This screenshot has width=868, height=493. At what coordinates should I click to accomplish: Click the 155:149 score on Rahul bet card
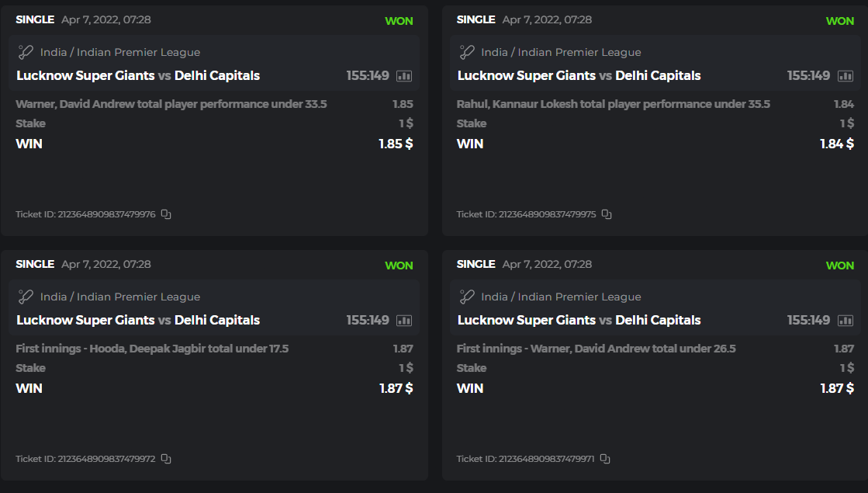(x=808, y=76)
